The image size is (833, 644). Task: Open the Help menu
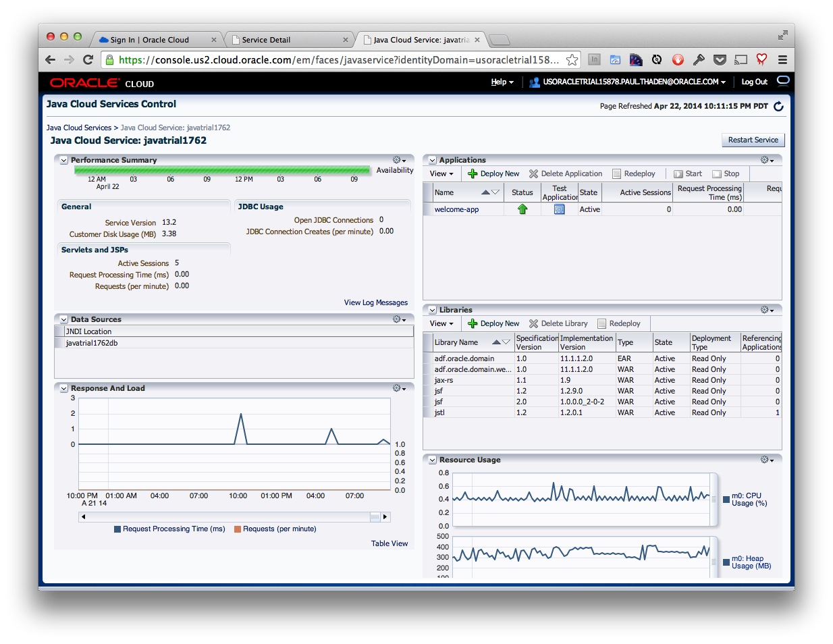coord(502,82)
